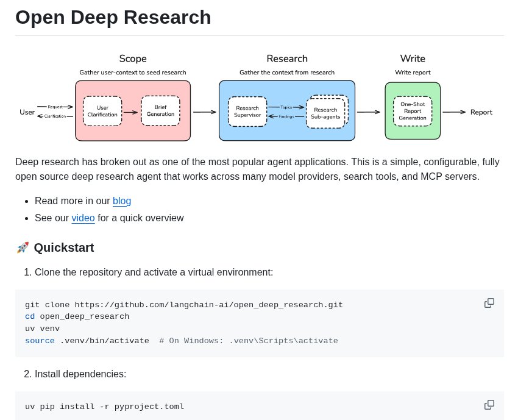This screenshot has height=420, width=518.
Task: Click the rocket emoji beside Quickstart
Action: coord(23,247)
